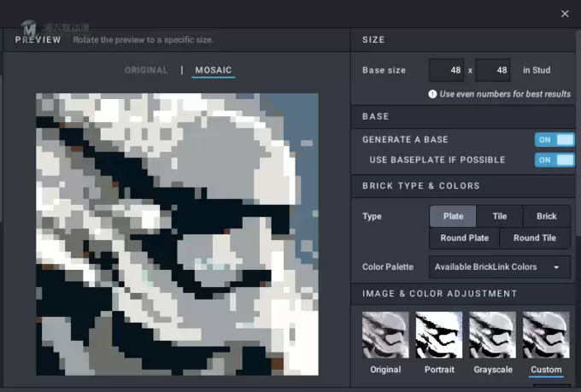Click 'Rotate the preview' hint text
The image size is (581, 392).
[143, 39]
